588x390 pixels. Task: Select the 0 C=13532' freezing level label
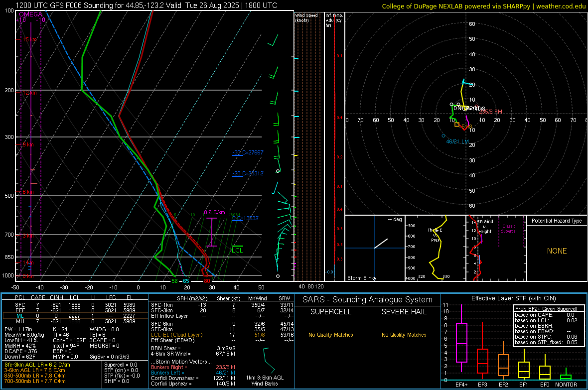(246, 218)
